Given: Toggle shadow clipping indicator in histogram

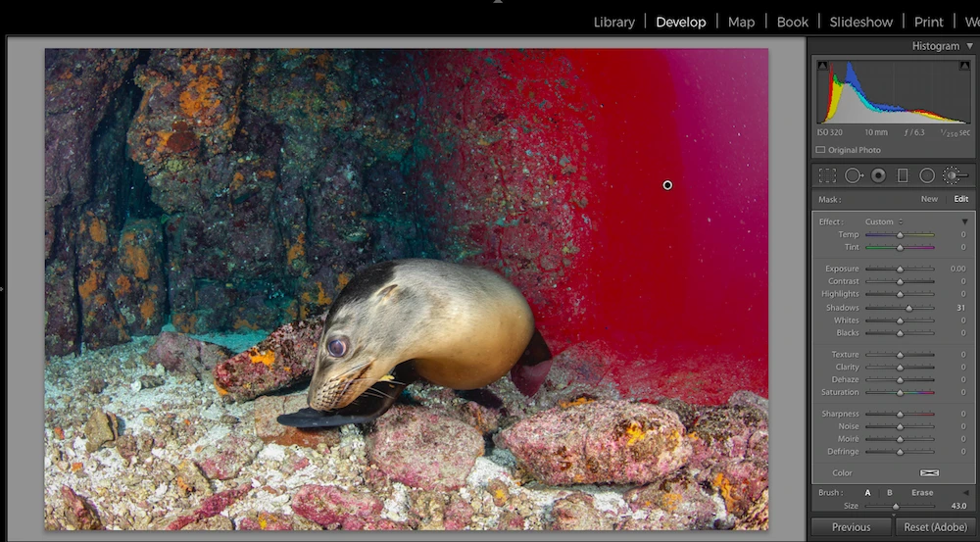Looking at the screenshot, I should [822, 65].
